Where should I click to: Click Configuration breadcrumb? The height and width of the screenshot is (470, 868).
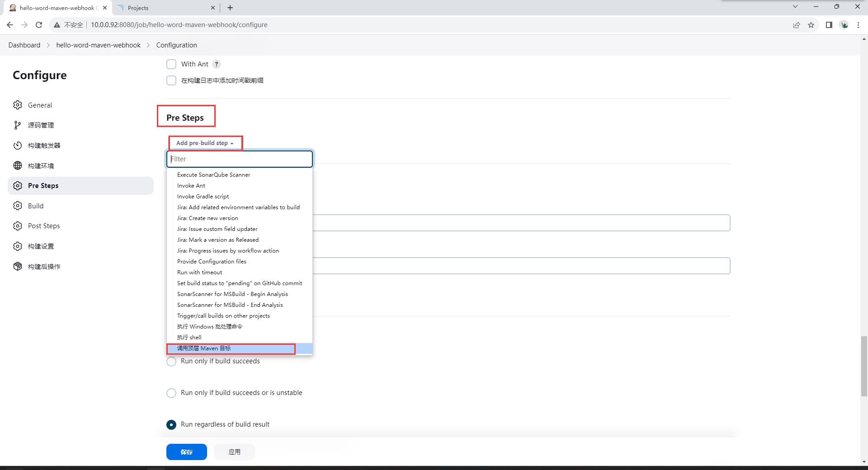click(177, 45)
